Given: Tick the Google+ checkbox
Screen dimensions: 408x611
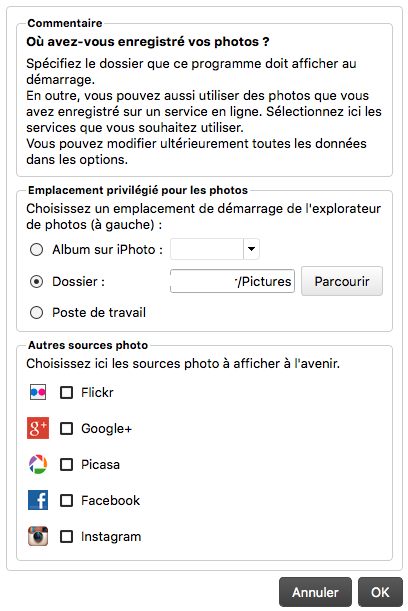Looking at the screenshot, I should [x=66, y=429].
